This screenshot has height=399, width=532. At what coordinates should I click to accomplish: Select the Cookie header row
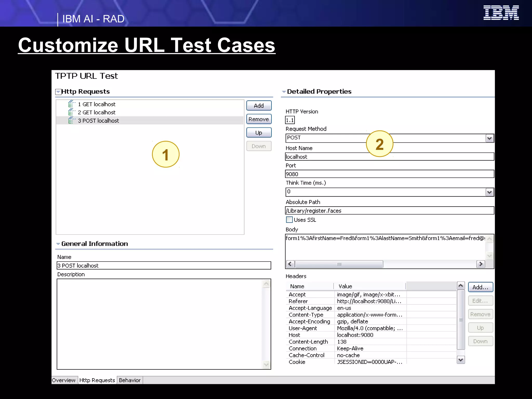[371, 362]
